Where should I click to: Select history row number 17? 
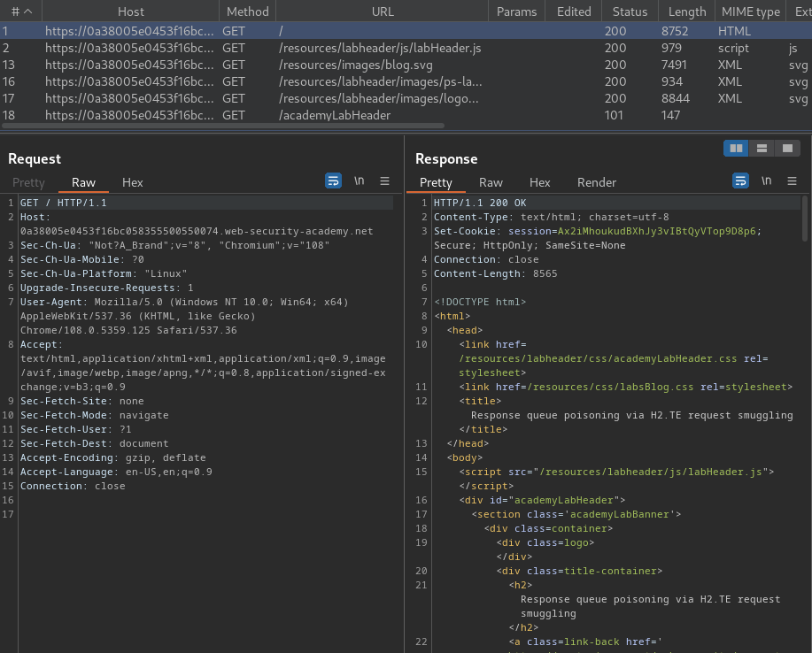406,98
